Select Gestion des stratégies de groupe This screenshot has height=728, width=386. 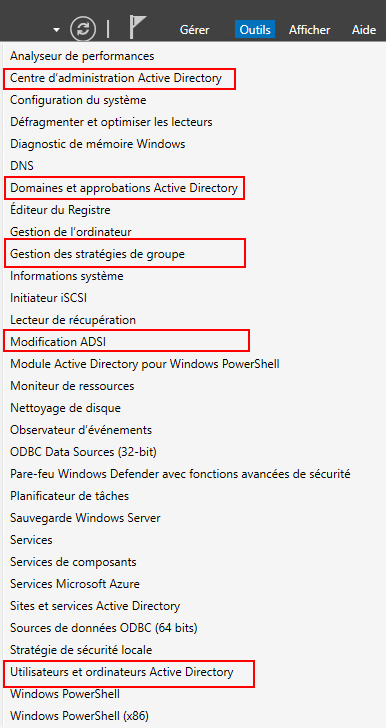[98, 254]
